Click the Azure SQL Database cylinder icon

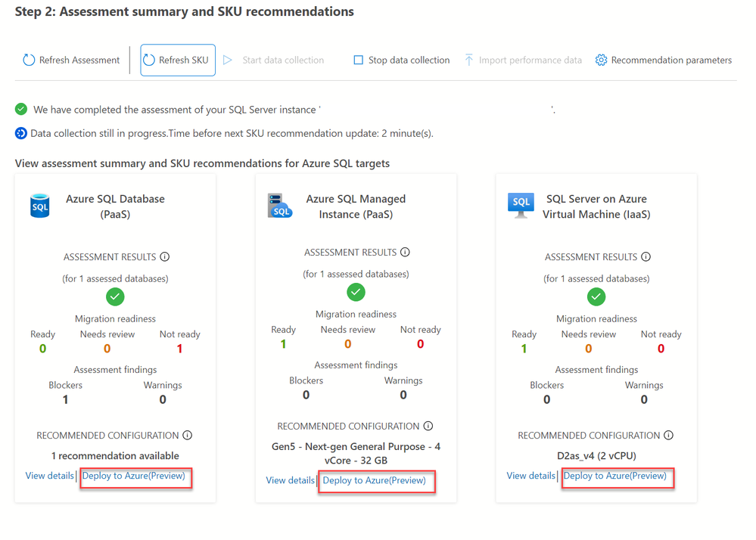39,206
